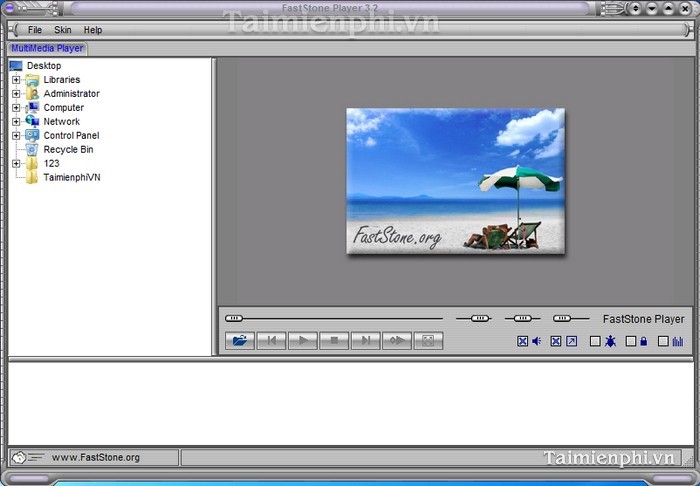
Task: Skip to the next track
Action: [x=365, y=341]
